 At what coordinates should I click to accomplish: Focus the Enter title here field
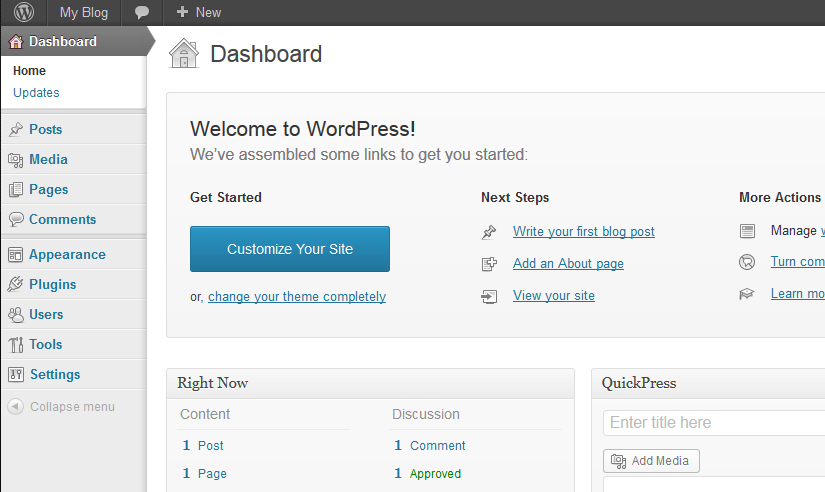714,423
